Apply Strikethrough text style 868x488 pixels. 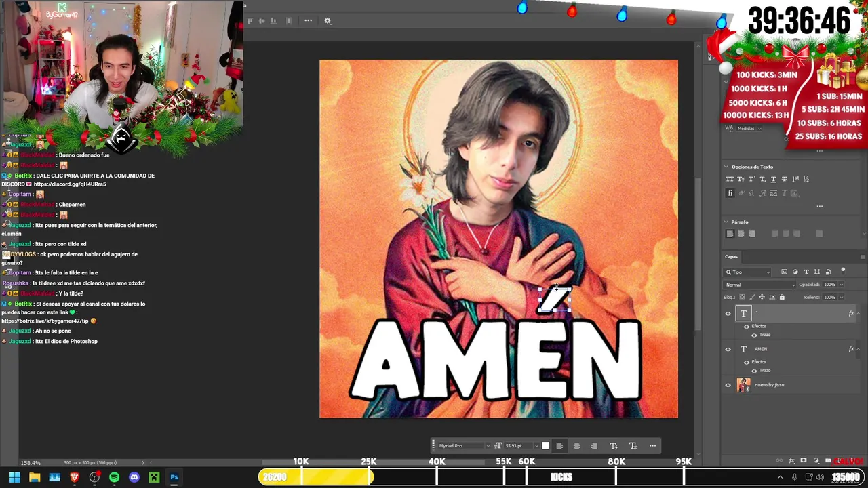click(x=784, y=179)
